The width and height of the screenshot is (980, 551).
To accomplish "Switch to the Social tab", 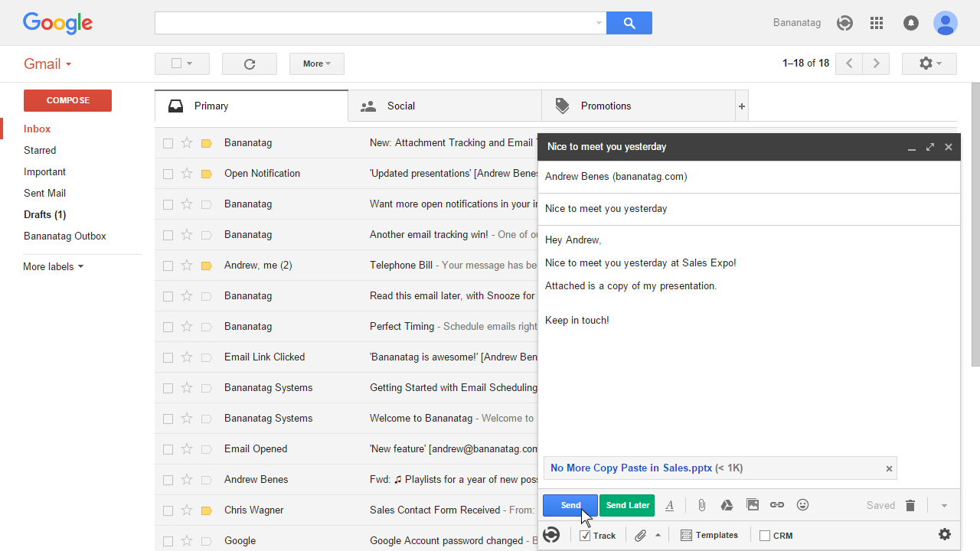I will tap(445, 106).
